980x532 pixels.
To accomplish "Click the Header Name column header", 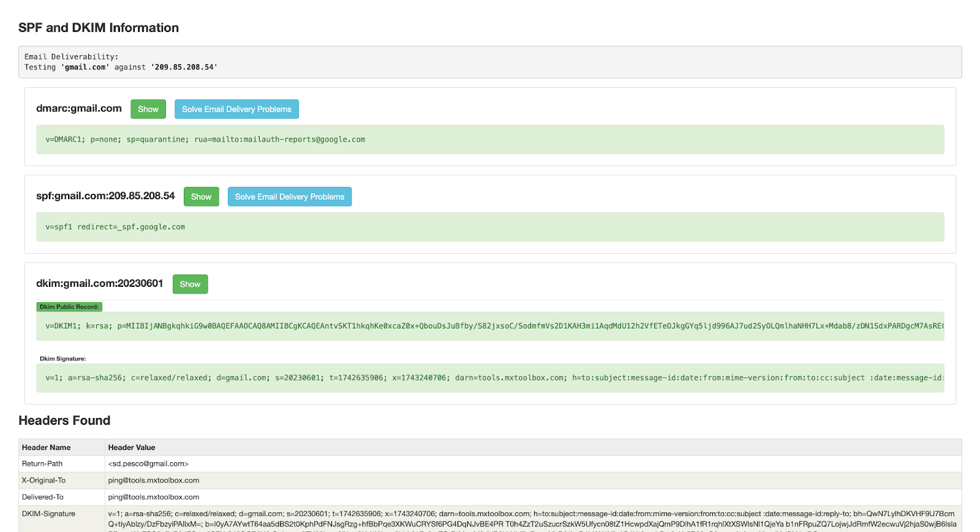I will tap(47, 447).
